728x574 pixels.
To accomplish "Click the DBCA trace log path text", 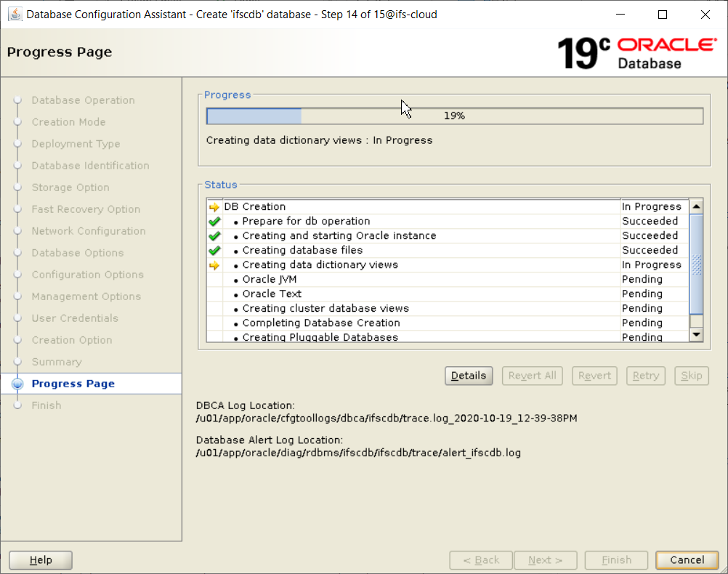I will pos(387,419).
